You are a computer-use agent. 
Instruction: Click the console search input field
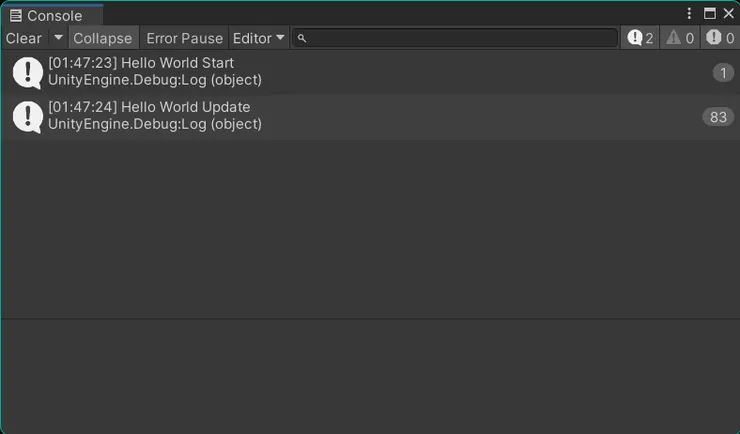click(460, 38)
